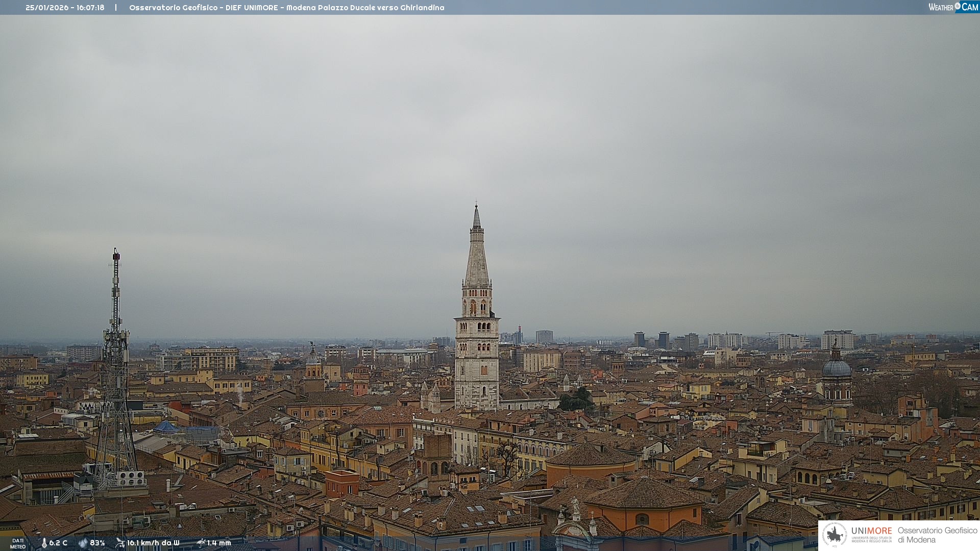Click the DATI METEO label
The width and height of the screenshot is (980, 551).
click(x=18, y=543)
